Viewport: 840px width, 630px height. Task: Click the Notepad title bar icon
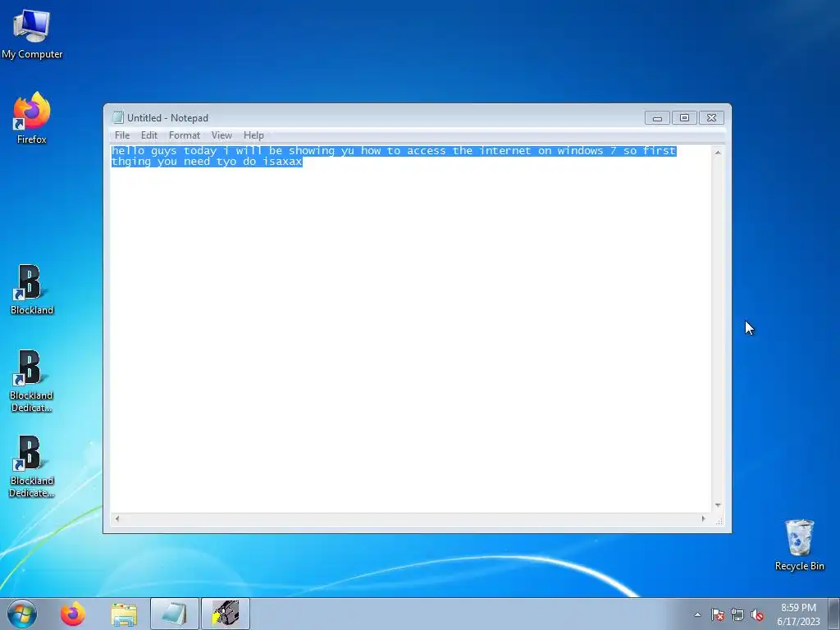coord(118,118)
